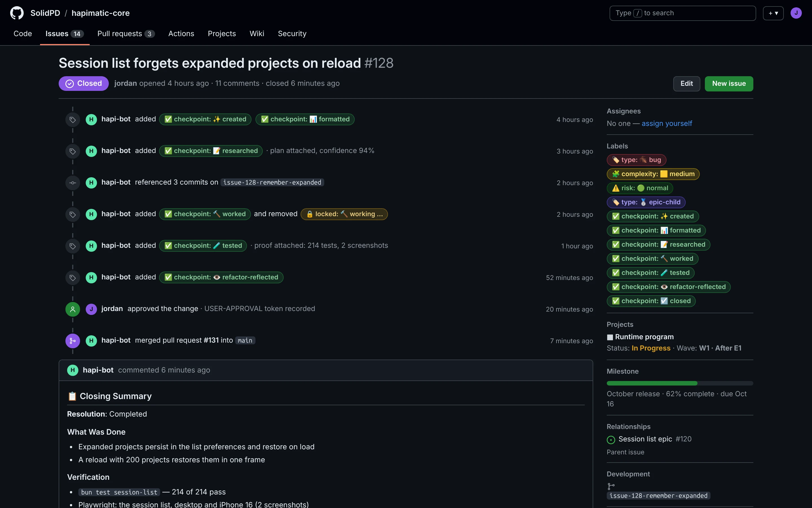The image size is (812, 508).
Task: Open the plus create-new dropdown
Action: [773, 13]
